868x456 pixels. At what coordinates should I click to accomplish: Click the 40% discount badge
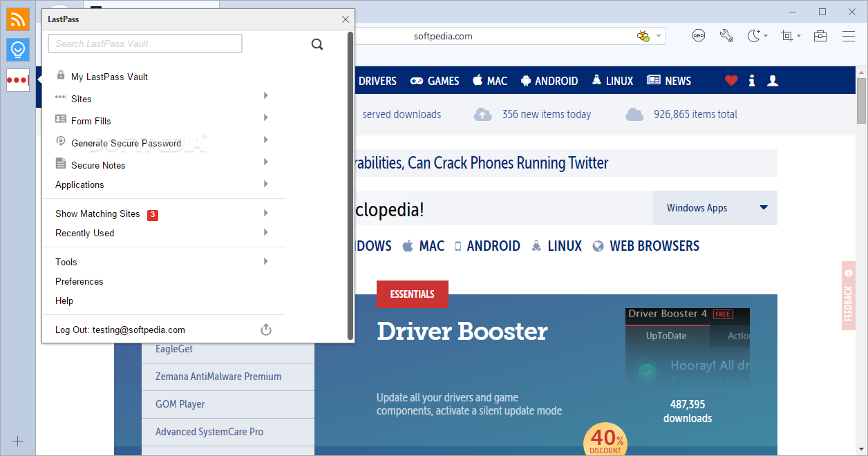(605, 439)
